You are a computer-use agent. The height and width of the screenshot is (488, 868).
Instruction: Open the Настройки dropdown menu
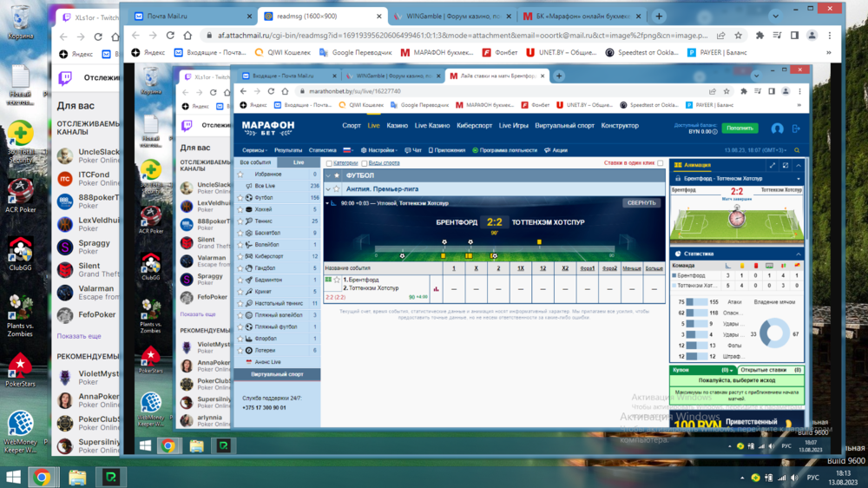coord(381,150)
